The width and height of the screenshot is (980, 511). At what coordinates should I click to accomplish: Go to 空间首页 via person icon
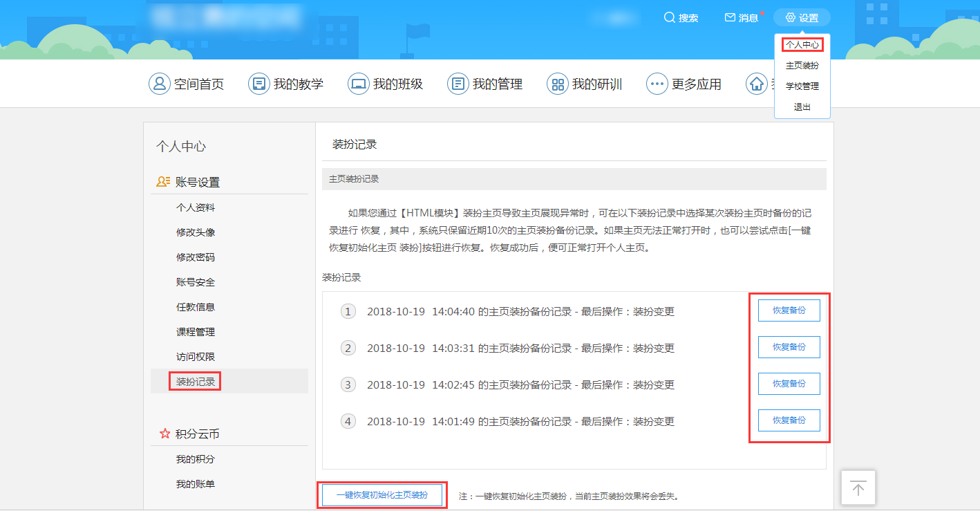point(160,84)
